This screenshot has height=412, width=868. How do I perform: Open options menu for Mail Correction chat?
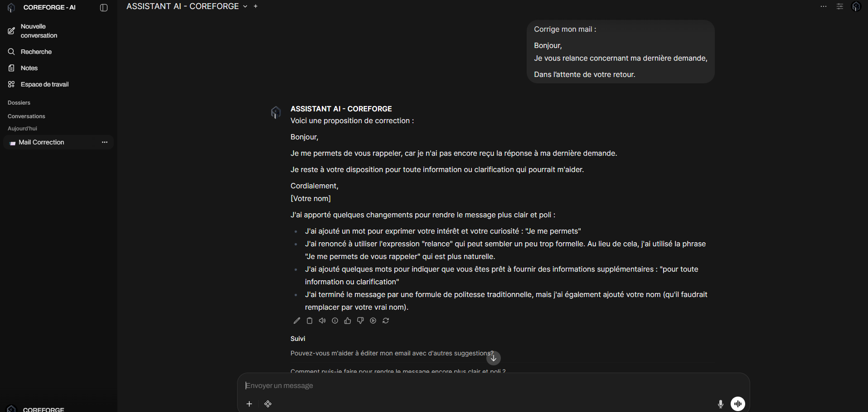pyautogui.click(x=105, y=142)
